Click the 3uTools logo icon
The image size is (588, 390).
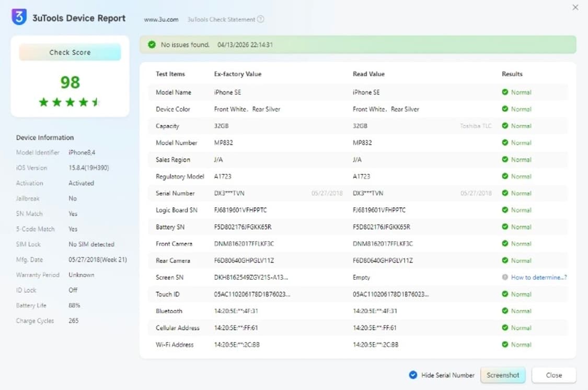19,17
